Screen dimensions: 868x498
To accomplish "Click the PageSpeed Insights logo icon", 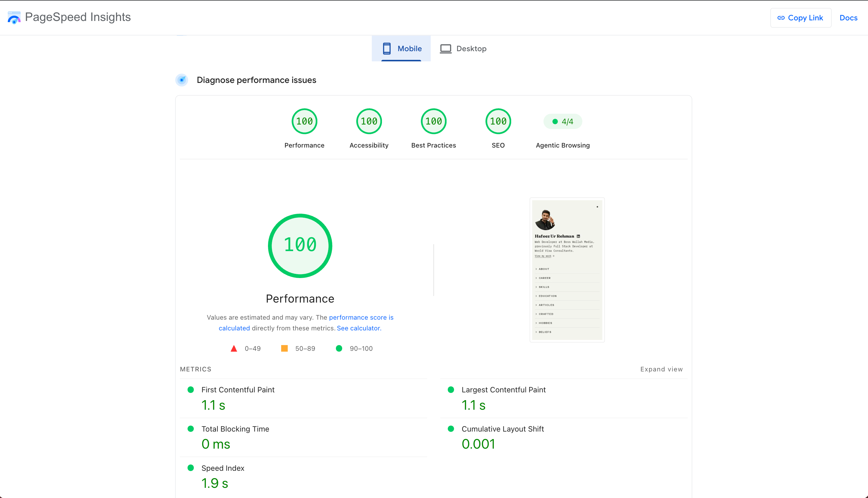I will 14,17.
